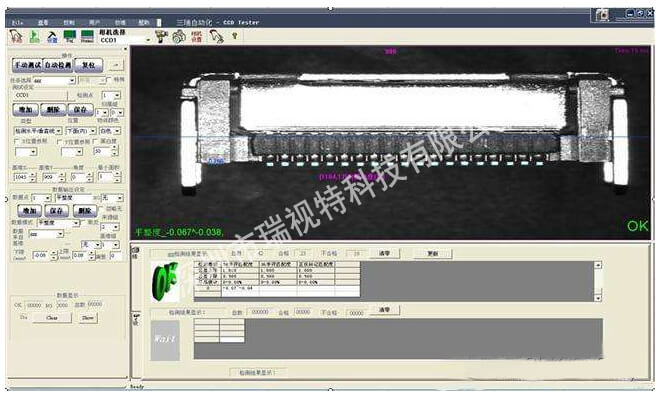Screen dimensions: 659x397
Task: Click the 手动测试 manual test button
Action: coord(27,65)
